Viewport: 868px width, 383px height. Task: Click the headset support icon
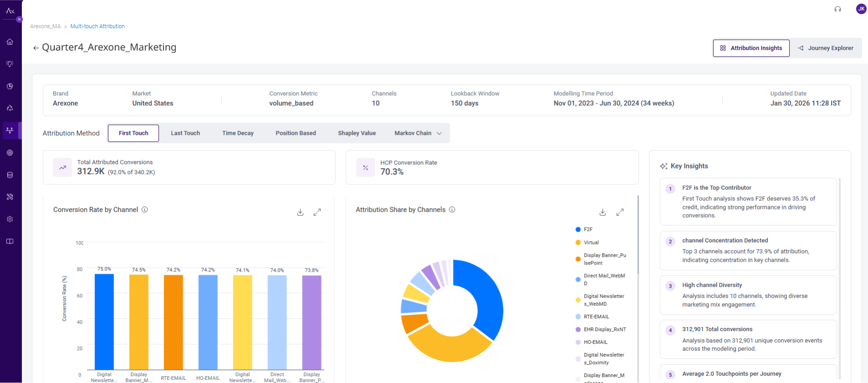pos(837,9)
